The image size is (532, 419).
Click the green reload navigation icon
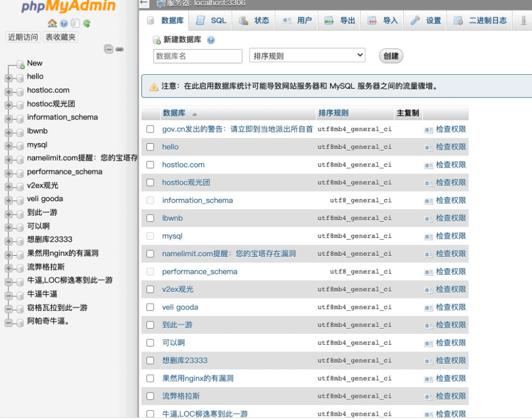click(x=87, y=23)
